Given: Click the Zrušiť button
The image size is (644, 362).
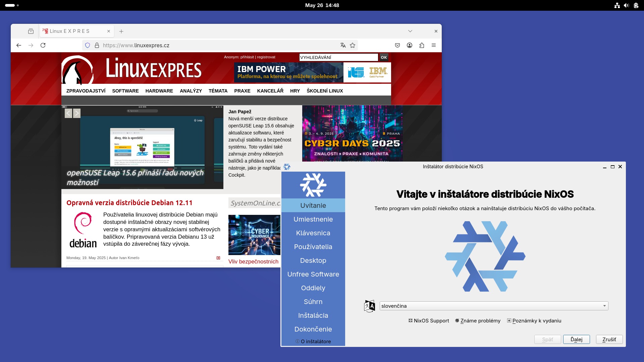Looking at the screenshot, I should click(x=609, y=340).
